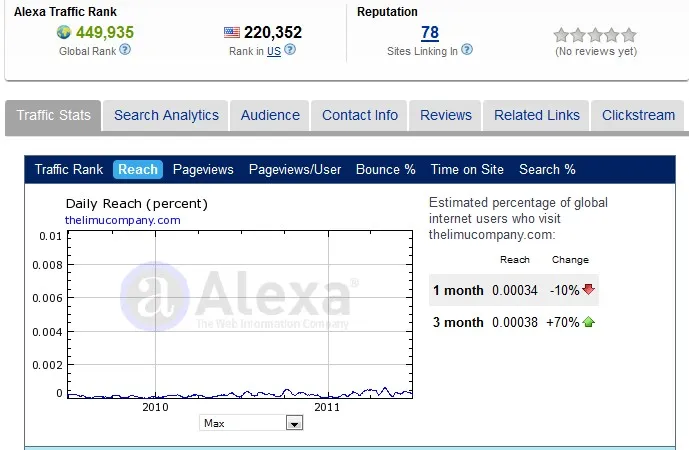This screenshot has height=450, width=689.
Task: Select the Search % chart option
Action: click(547, 169)
